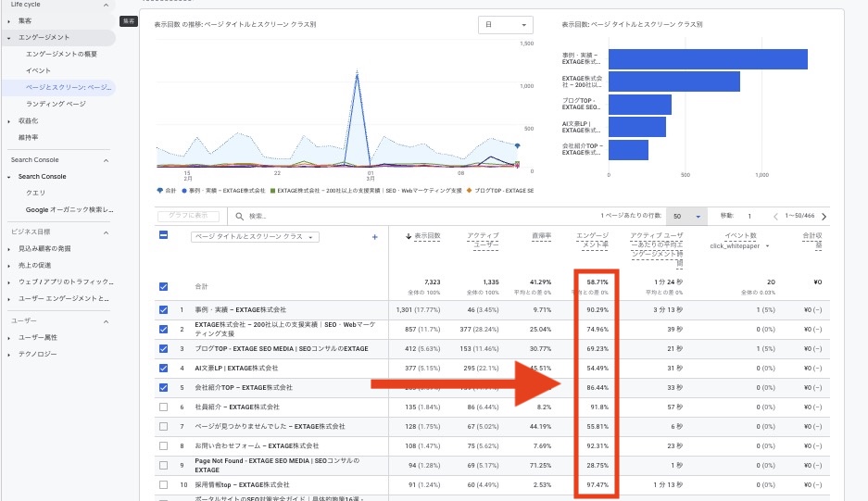Open the ランディング ページ report

click(x=56, y=104)
